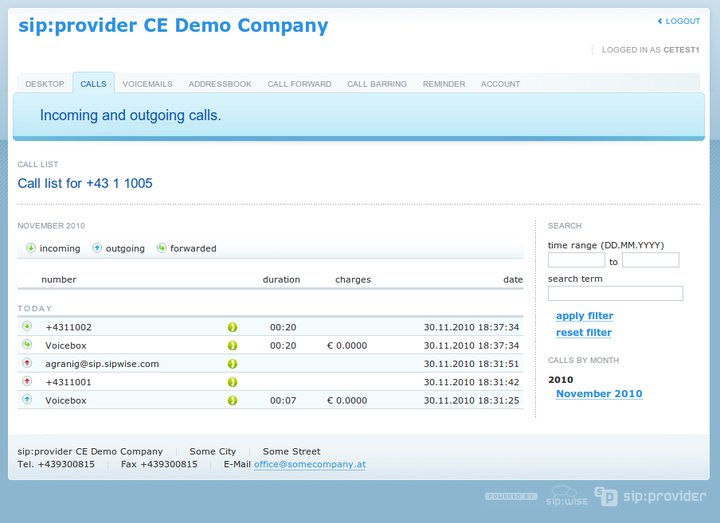Screen dimensions: 720x523
Task: Click the incoming call icon beside +4311002
Action: click(x=27, y=327)
